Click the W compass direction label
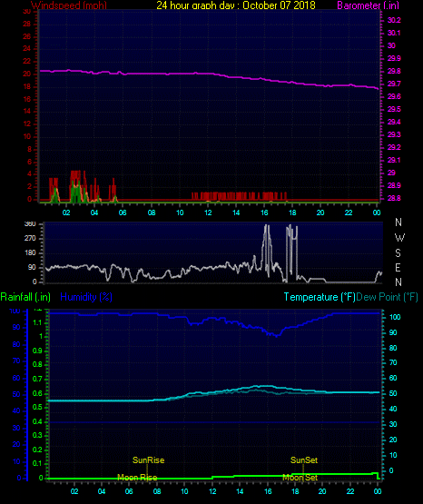Image resolution: width=423 pixels, height=504 pixels. 399,238
